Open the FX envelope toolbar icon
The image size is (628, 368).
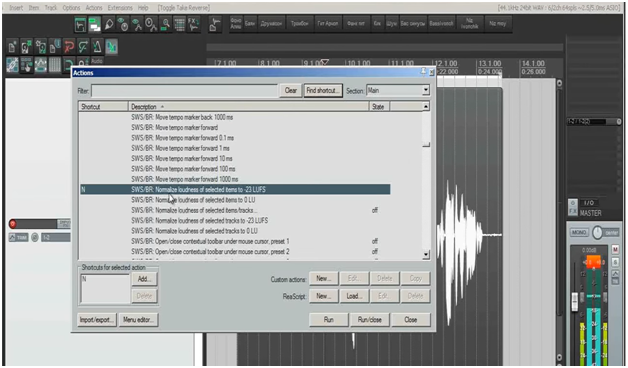click(x=194, y=25)
